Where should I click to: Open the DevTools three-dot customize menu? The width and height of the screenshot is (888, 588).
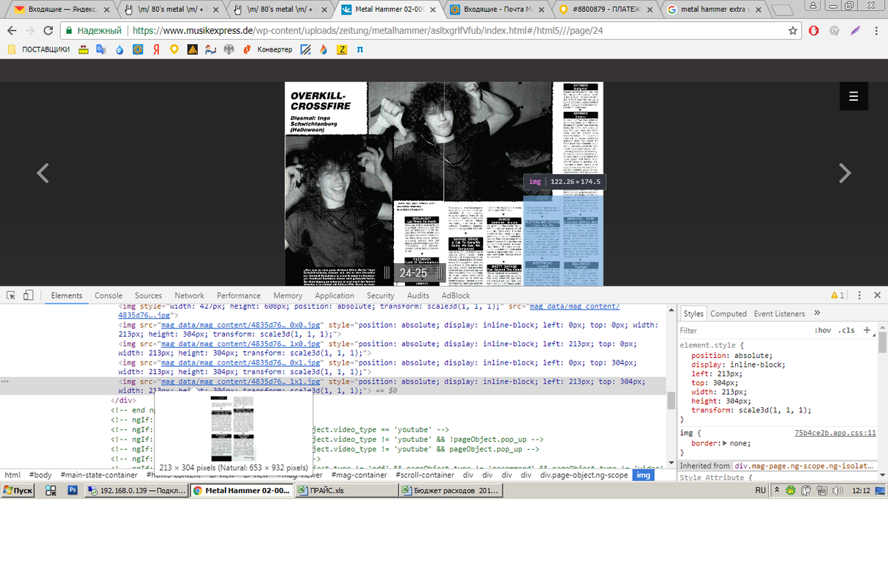pos(859,295)
